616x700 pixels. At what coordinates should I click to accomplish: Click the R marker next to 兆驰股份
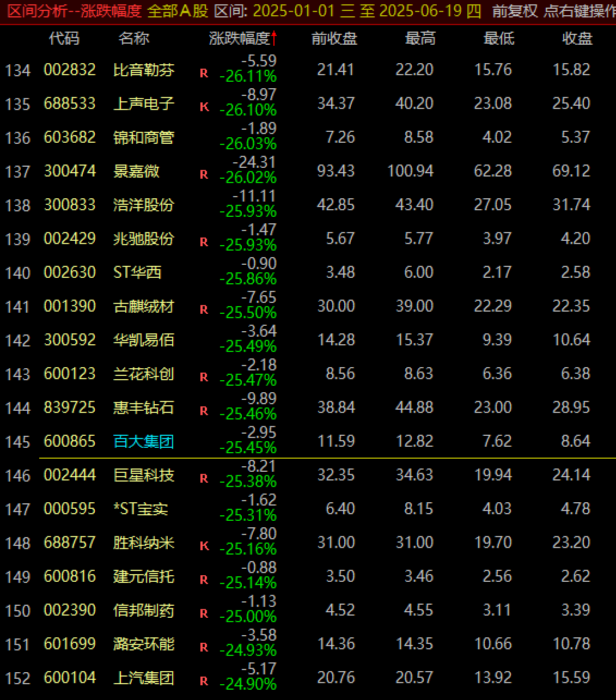pos(204,242)
